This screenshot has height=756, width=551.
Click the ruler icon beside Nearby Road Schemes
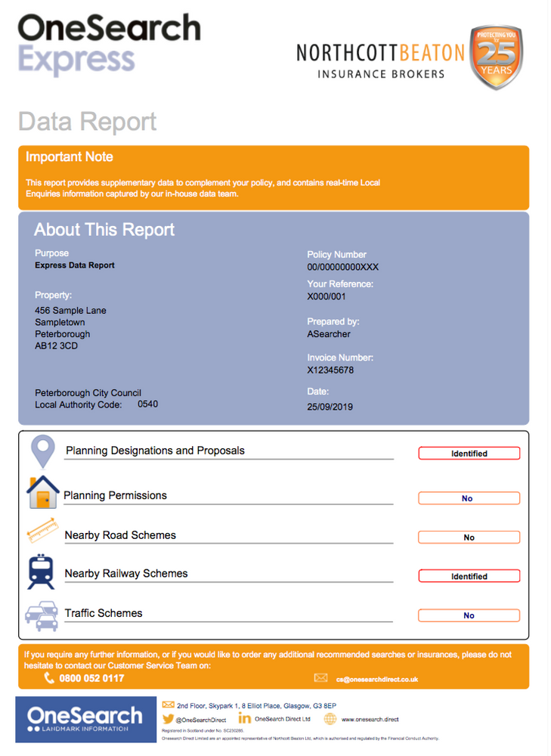pos(43,531)
